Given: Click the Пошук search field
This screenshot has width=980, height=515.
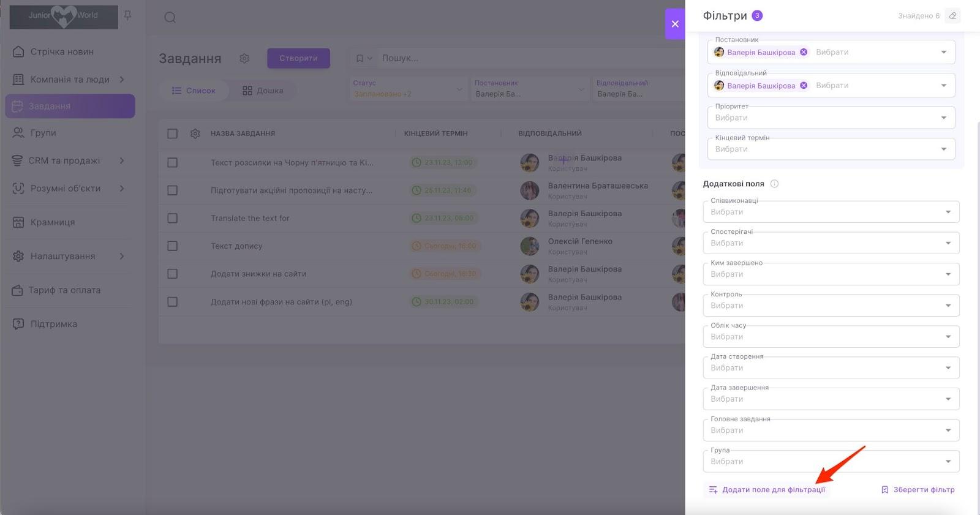Looking at the screenshot, I should click(x=530, y=58).
